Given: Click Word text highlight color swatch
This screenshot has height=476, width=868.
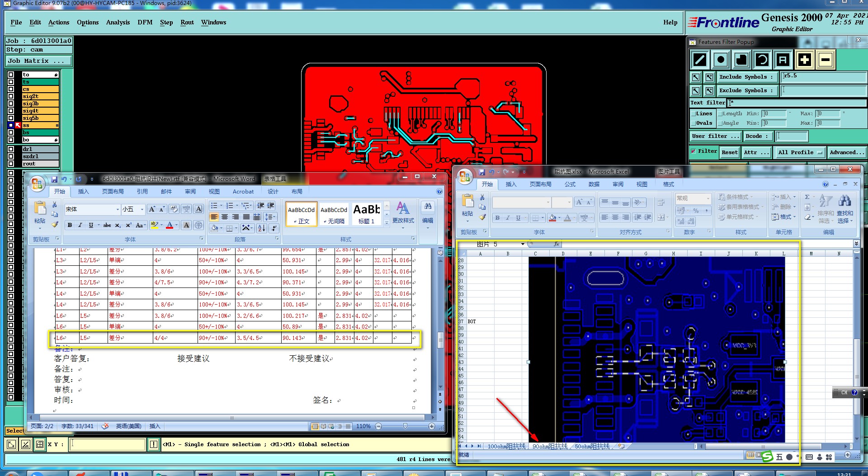Looking at the screenshot, I should point(154,225).
